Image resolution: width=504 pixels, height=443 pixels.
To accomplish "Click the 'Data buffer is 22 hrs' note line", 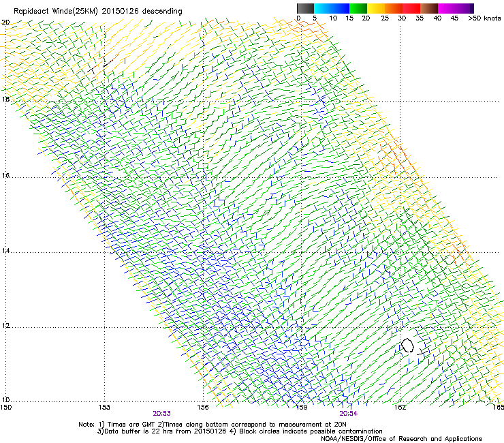I will (x=240, y=431).
